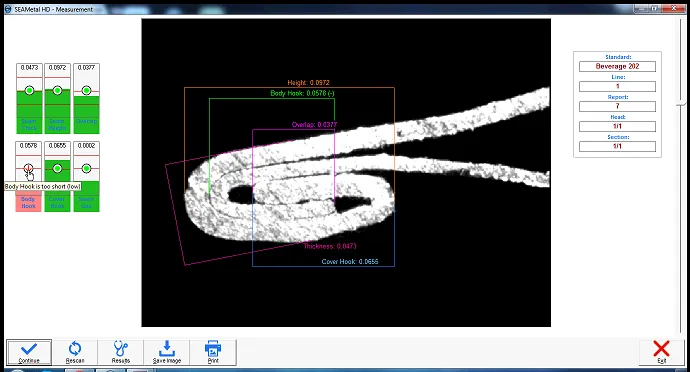Click the red Body Hook gauge label
The height and width of the screenshot is (372, 690).
tap(29, 203)
